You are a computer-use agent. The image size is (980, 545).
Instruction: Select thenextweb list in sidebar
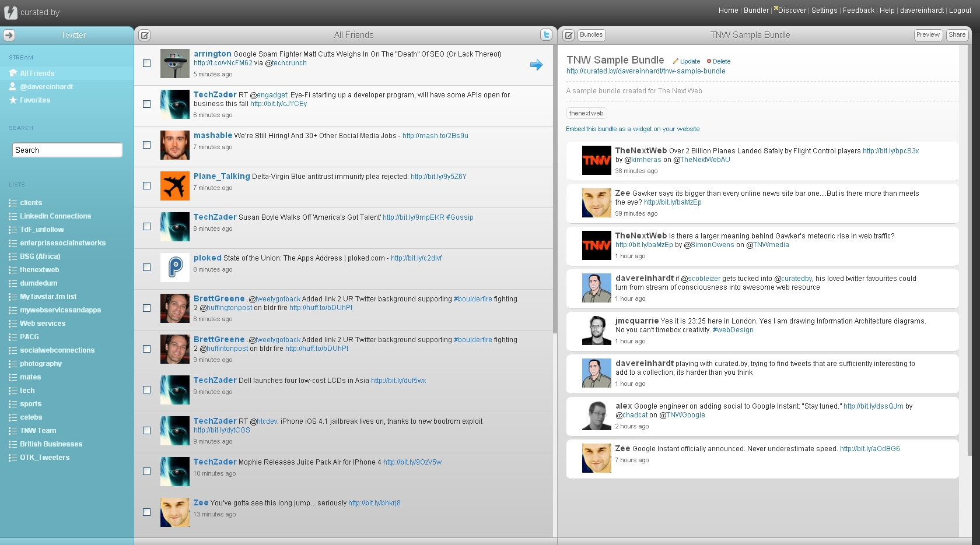tap(40, 270)
